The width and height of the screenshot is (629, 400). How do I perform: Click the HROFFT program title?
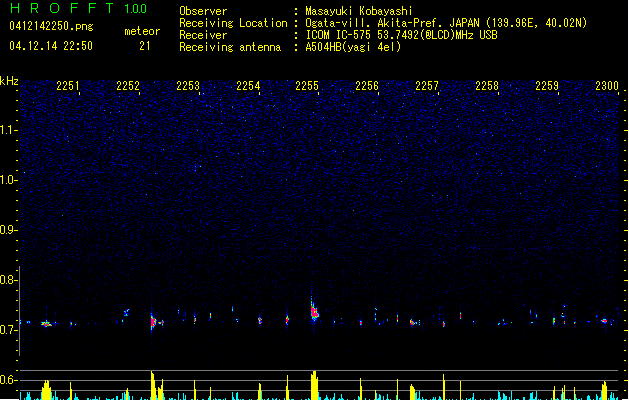(x=62, y=8)
